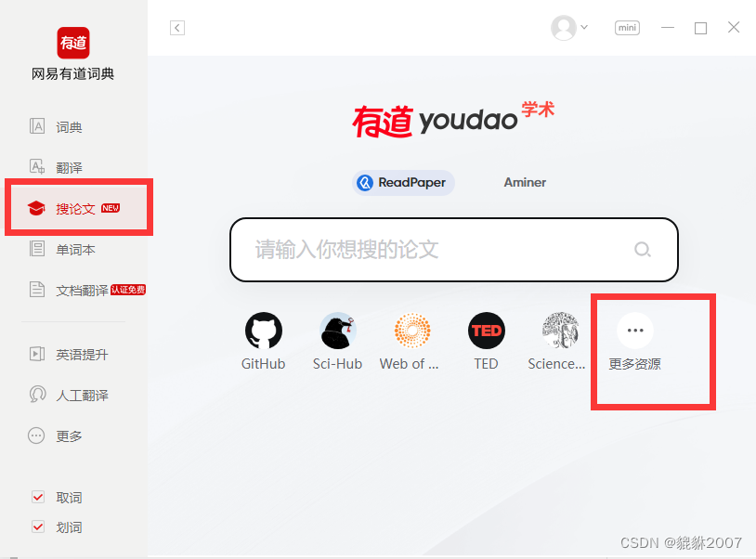This screenshot has height=559, width=756.
Task: Click the Youdao red logo icon
Action: coord(73,43)
